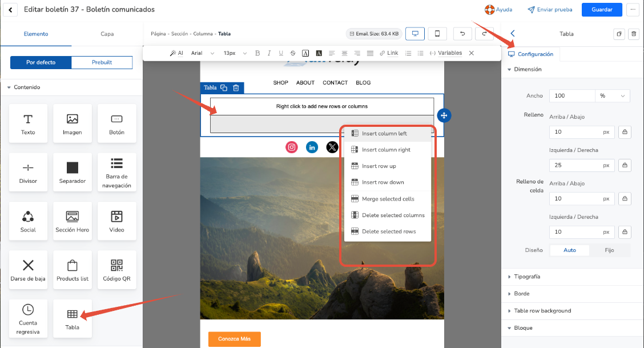
Task: Open the more options ellipsis menu
Action: point(633,10)
